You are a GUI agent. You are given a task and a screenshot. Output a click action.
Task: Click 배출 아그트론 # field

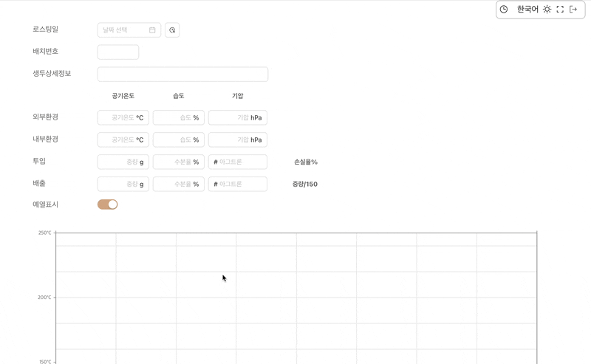pyautogui.click(x=238, y=185)
